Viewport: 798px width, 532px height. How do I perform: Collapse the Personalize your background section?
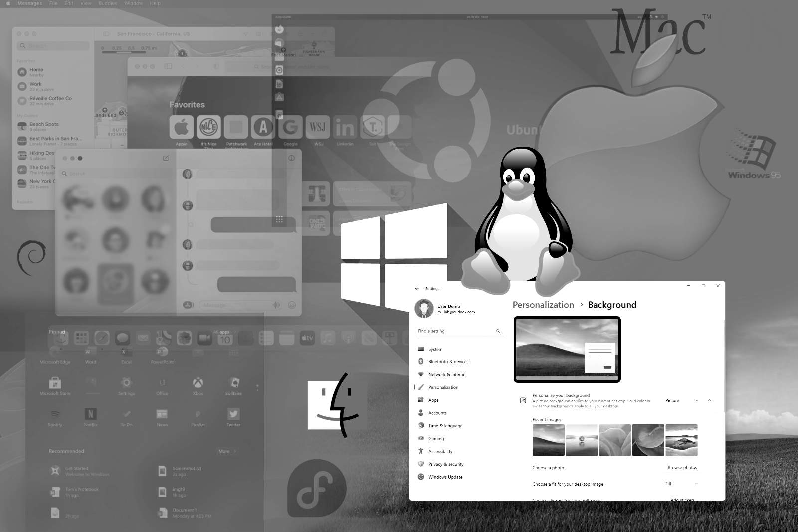[x=710, y=400]
